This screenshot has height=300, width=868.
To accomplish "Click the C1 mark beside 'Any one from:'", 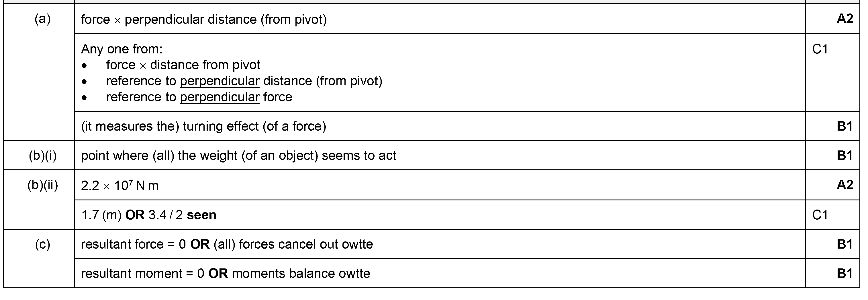I will click(820, 49).
